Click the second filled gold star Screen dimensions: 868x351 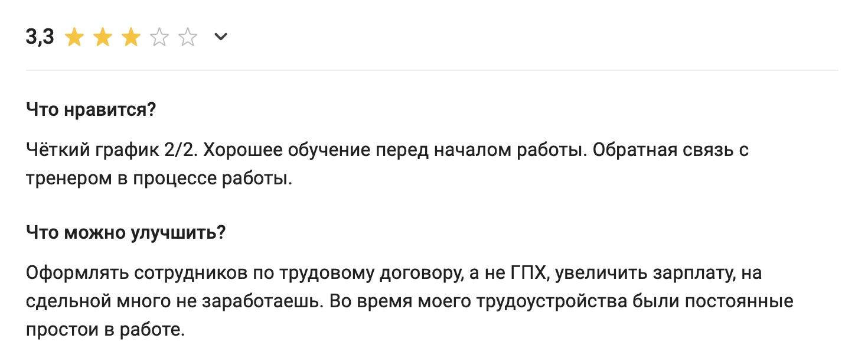[x=102, y=38]
